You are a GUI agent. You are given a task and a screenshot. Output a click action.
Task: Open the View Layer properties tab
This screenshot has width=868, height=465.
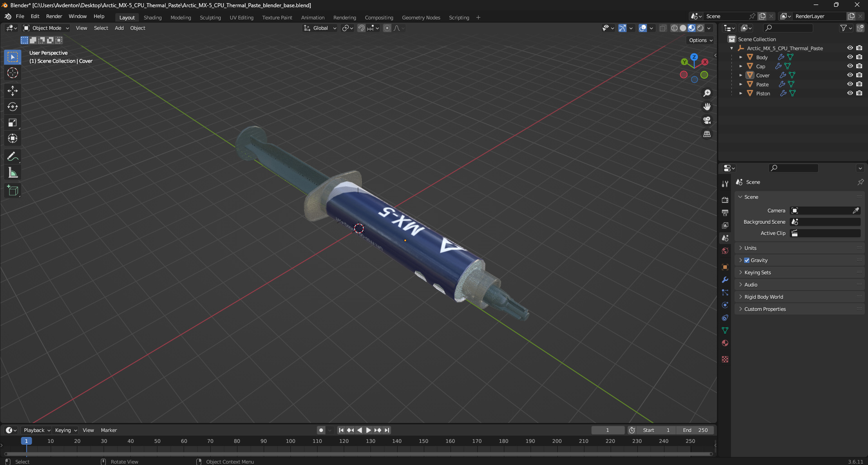point(725,225)
